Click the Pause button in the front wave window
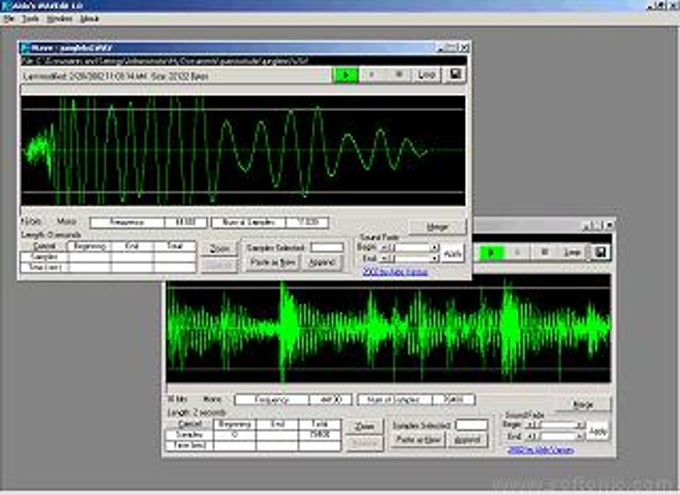The height and width of the screenshot is (495, 680). click(372, 74)
